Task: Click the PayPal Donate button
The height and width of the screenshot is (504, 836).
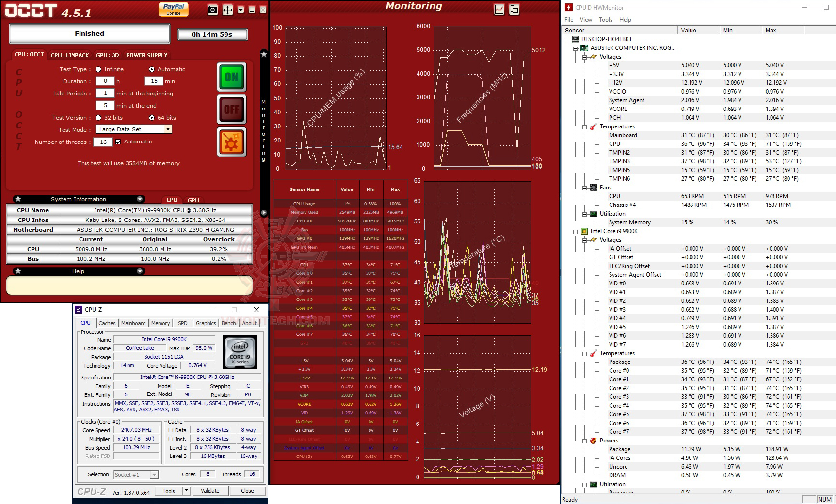Action: coord(174,8)
